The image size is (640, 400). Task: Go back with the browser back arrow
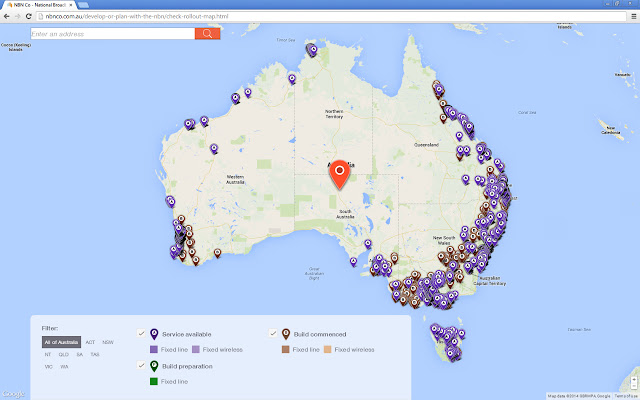[7, 16]
